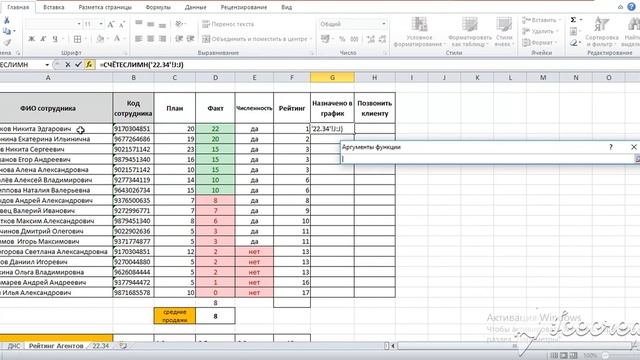Center text horizontally
Screen dimensions: 640x360
151,39
